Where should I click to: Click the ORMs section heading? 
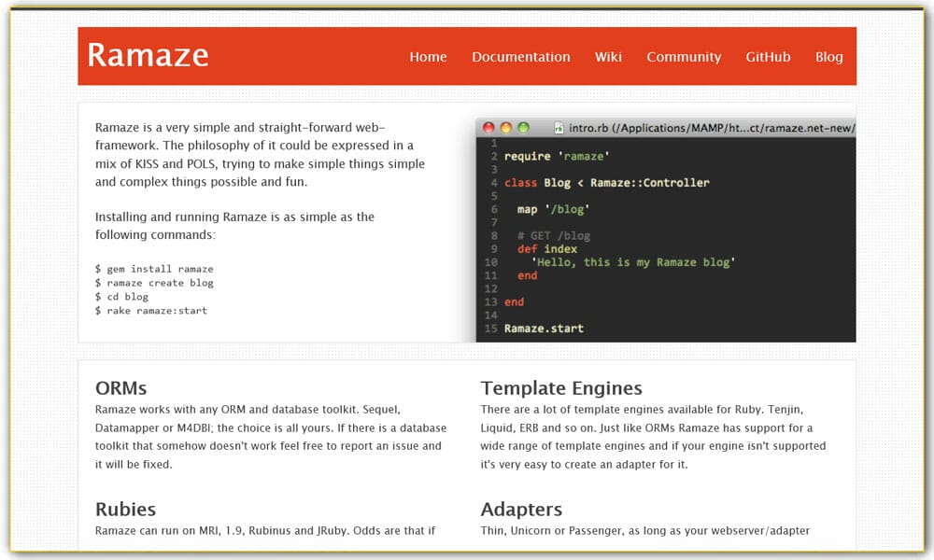click(120, 387)
